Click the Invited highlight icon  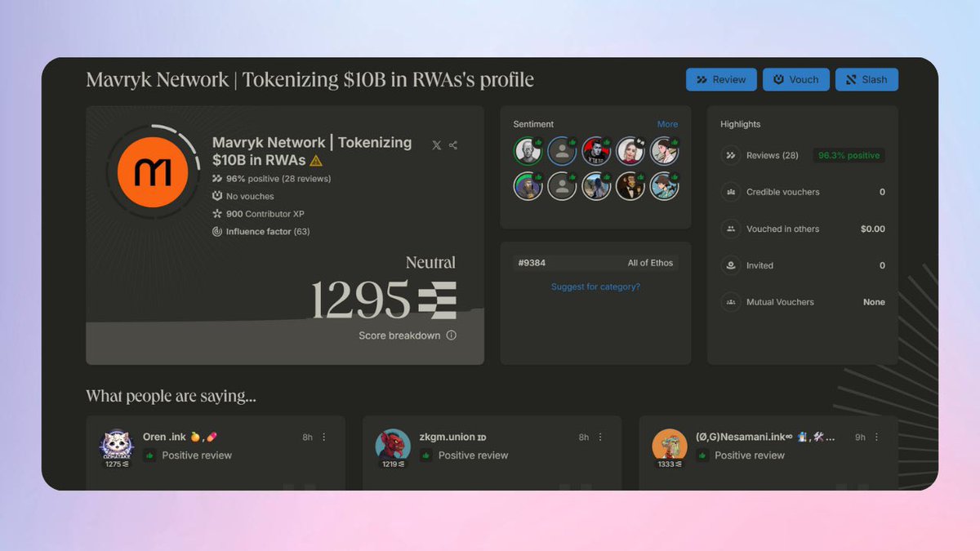tap(730, 265)
